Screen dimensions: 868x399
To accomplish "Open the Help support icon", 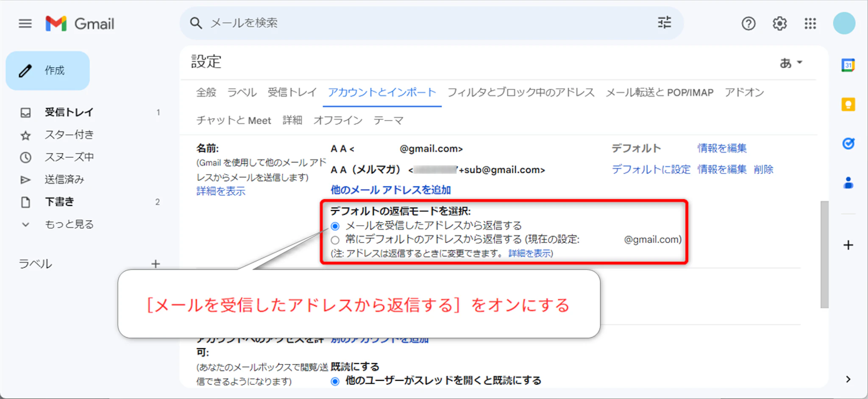I will (x=748, y=24).
